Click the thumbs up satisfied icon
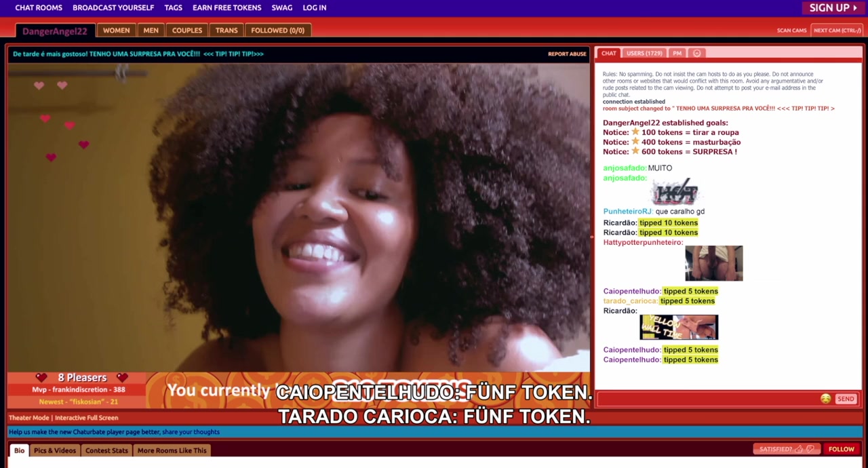This screenshot has width=868, height=468. click(799, 449)
